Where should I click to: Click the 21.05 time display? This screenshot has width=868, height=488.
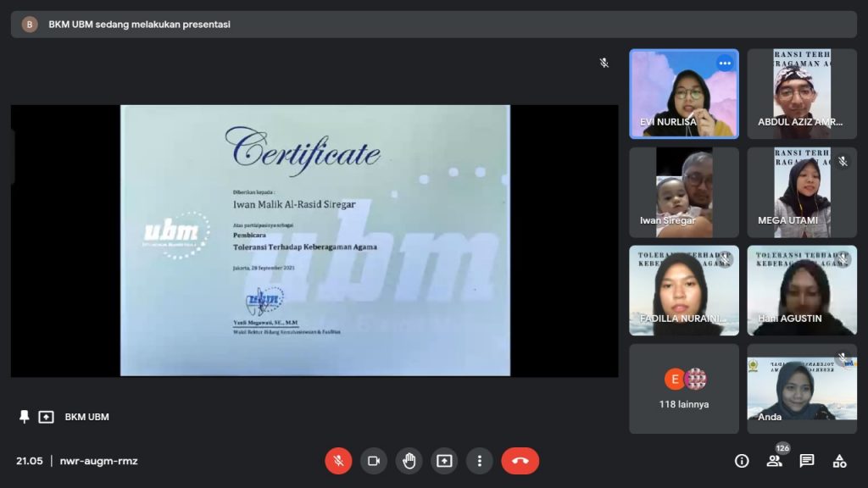30,461
